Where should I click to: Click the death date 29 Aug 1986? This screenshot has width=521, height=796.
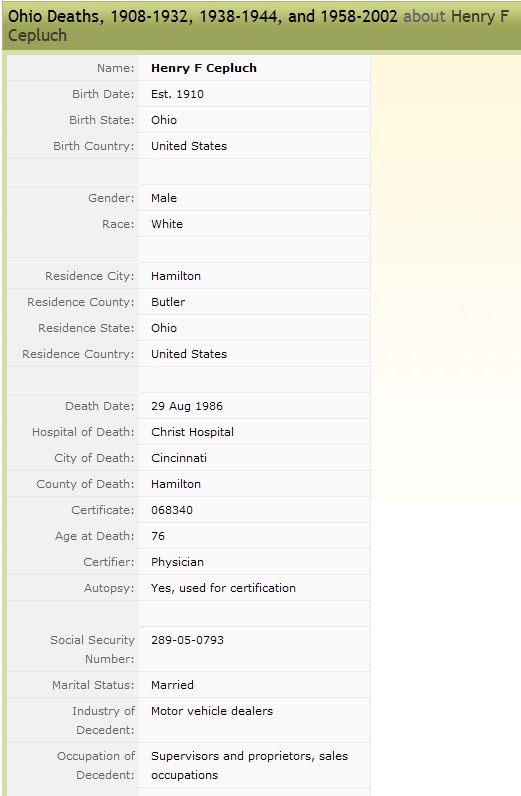pyautogui.click(x=187, y=406)
